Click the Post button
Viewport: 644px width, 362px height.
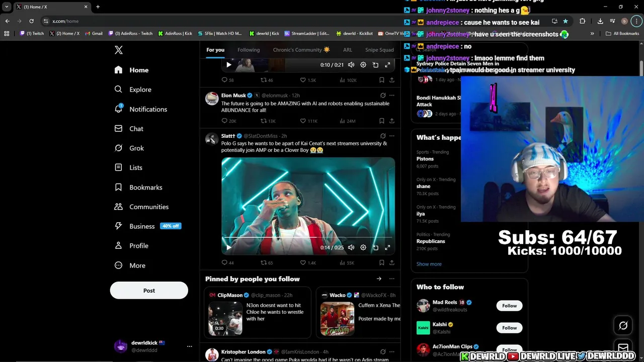[149, 291]
